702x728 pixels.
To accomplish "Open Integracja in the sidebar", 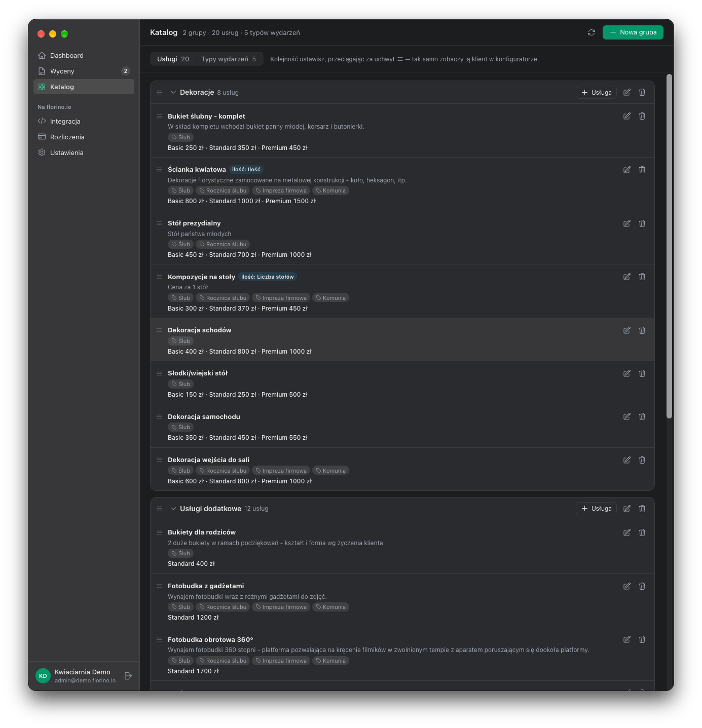I will pyautogui.click(x=84, y=121).
